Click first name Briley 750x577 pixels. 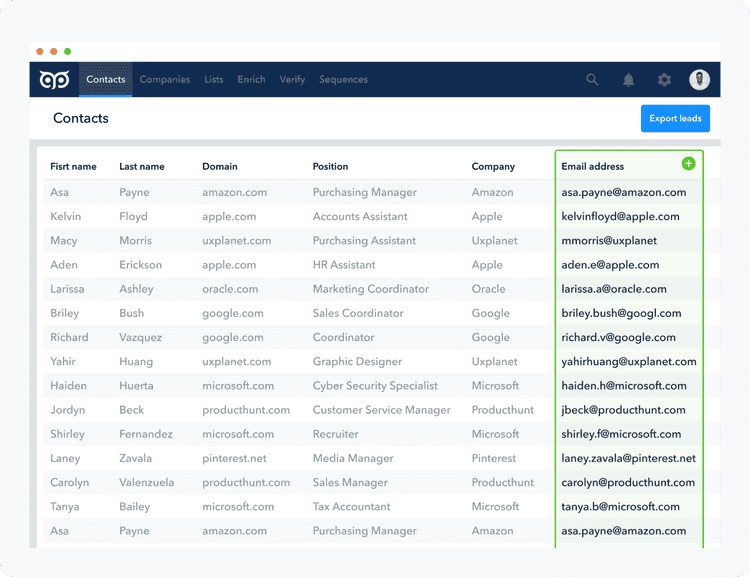pos(65,313)
